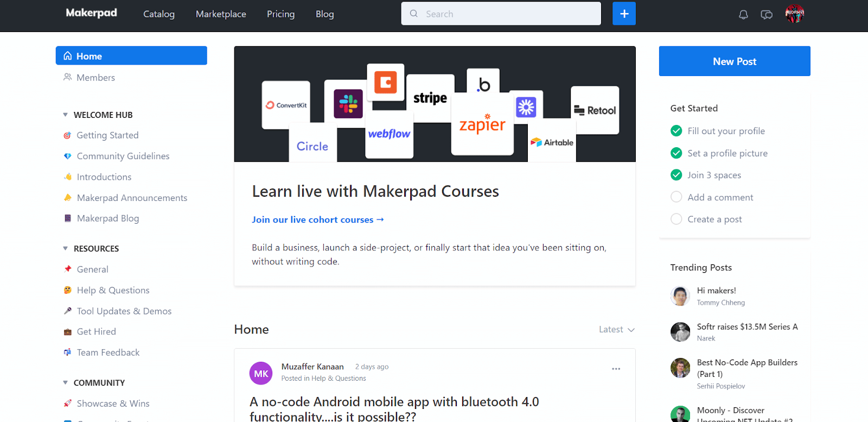Screen dimensions: 868x422
Task: Open Team Feedback space
Action: [108, 352]
